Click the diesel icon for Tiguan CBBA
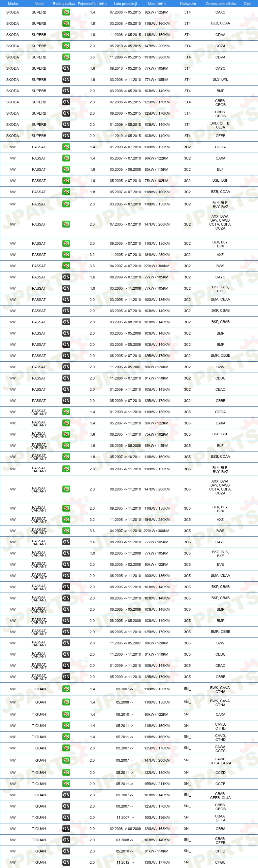Image resolution: width=258 pixels, height=868 pixels. [x=66, y=829]
